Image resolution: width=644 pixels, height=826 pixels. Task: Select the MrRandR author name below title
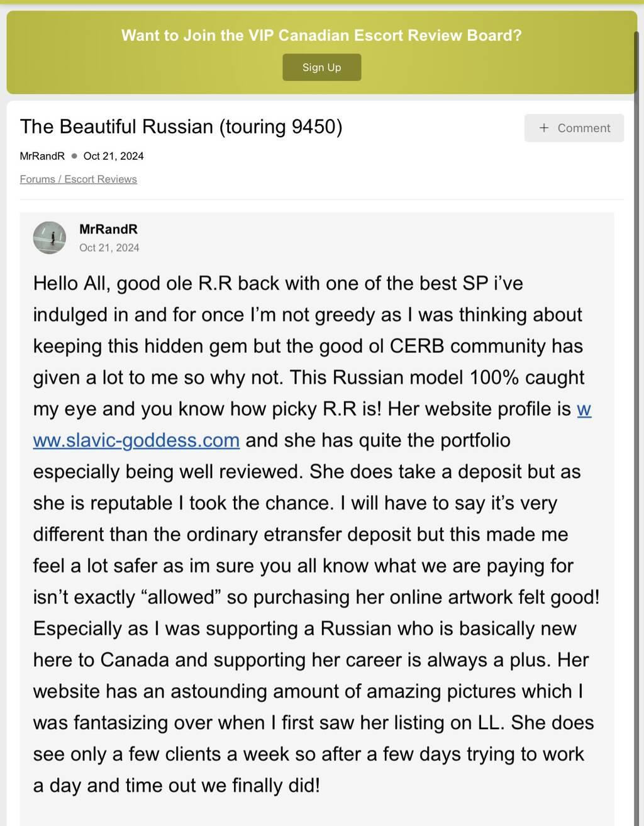(42, 156)
